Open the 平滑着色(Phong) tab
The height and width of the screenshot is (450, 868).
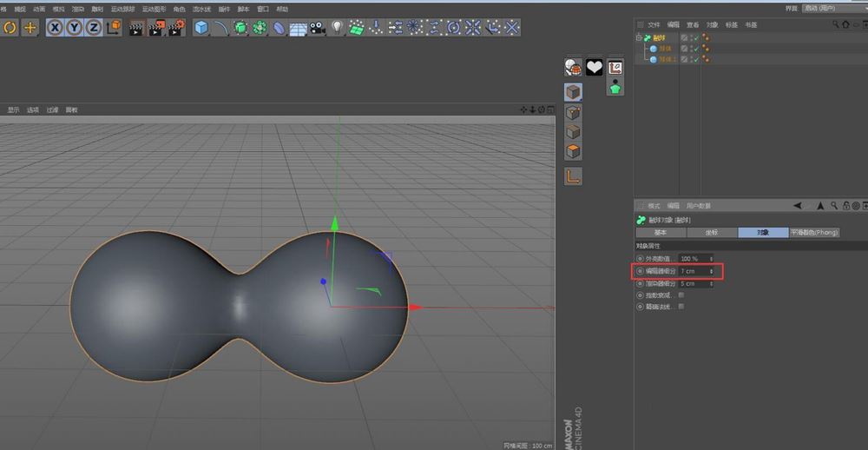pos(814,233)
